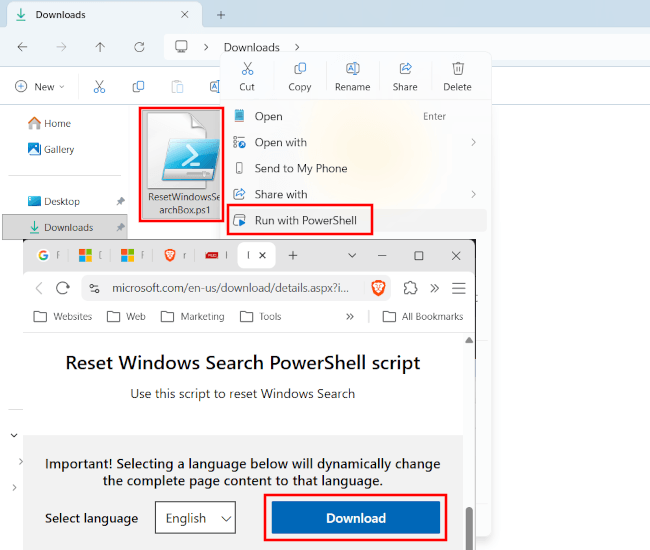Go back in File Explorer
Image resolution: width=650 pixels, height=550 pixels.
[x=22, y=47]
